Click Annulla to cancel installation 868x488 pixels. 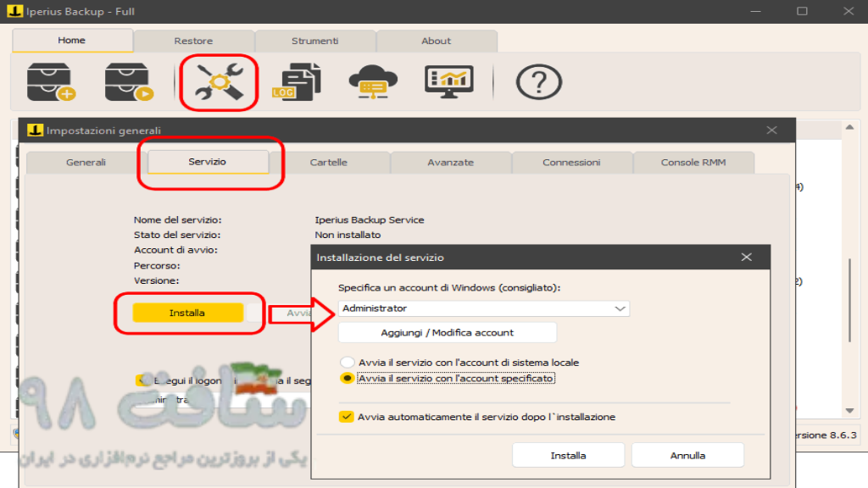pos(687,455)
